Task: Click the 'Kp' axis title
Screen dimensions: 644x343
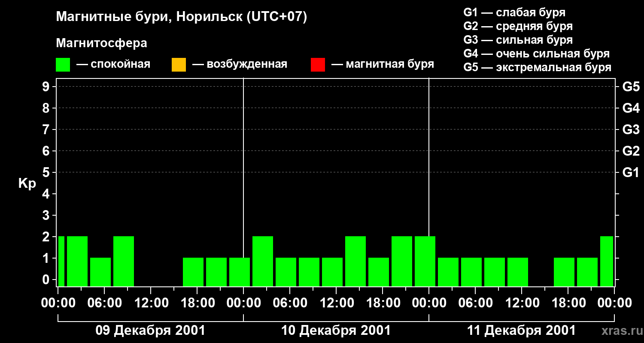Action: [x=27, y=184]
